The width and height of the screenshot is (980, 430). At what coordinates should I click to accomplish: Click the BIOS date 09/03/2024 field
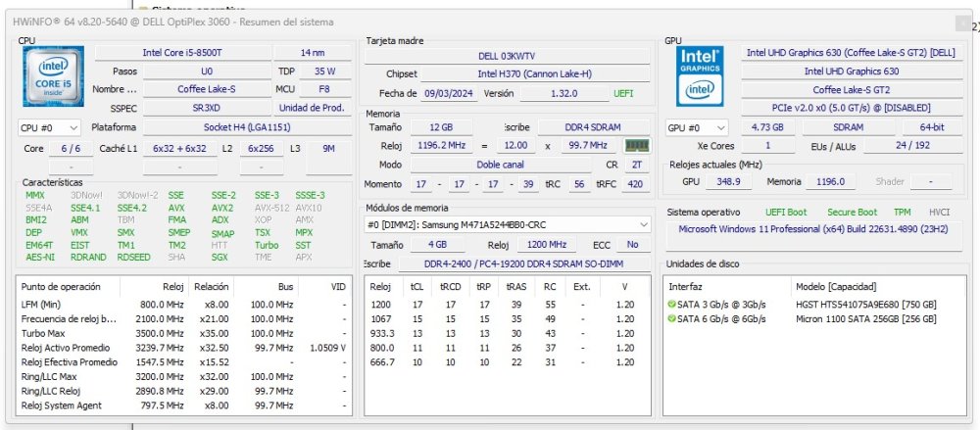pyautogui.click(x=450, y=94)
